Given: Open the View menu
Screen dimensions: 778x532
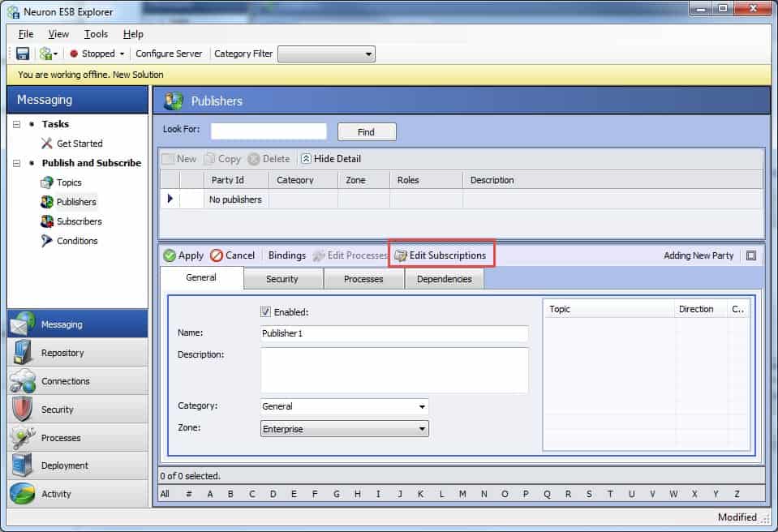Looking at the screenshot, I should tap(58, 34).
